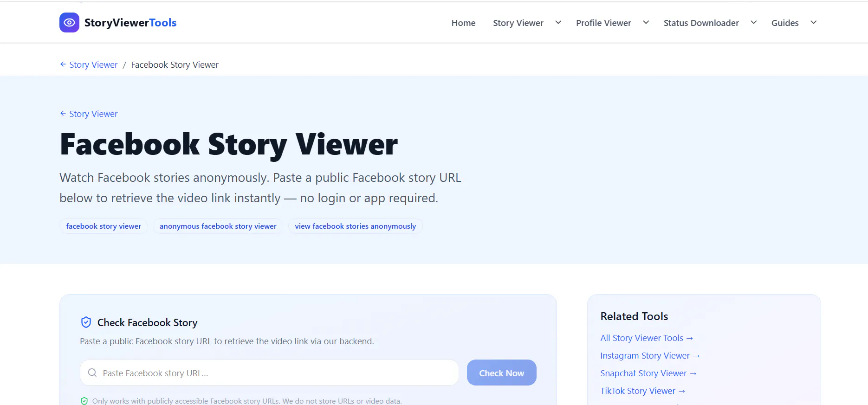Expand the Story Viewer dropdown chevron

tap(558, 22)
